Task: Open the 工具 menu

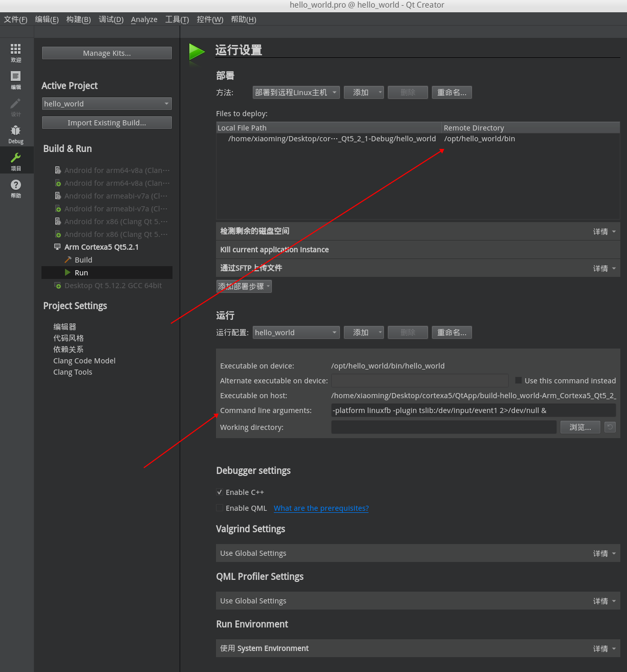Action: coord(177,19)
